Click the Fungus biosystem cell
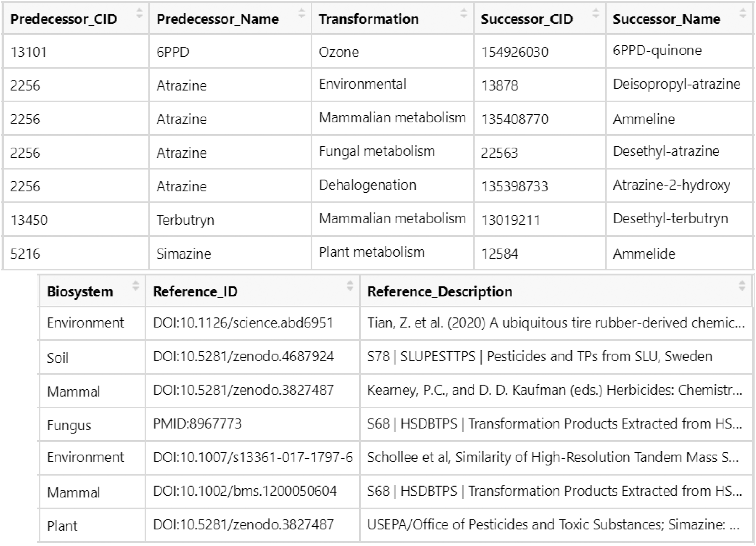This screenshot has height=546, width=756. click(x=69, y=426)
